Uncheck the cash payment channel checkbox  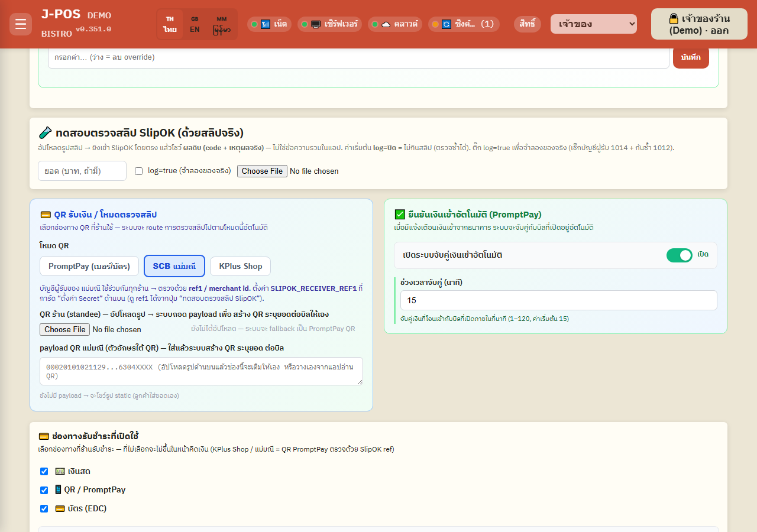click(44, 471)
